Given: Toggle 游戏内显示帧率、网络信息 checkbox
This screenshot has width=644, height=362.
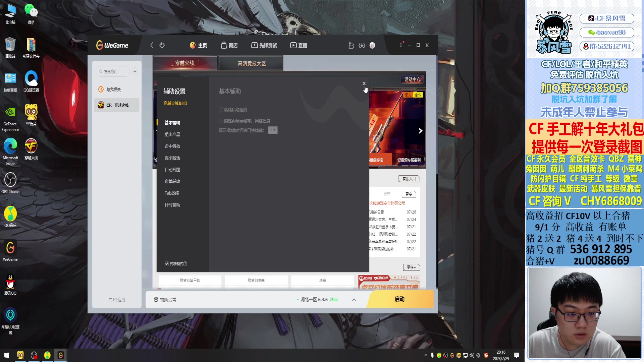Looking at the screenshot, I should [x=221, y=121].
